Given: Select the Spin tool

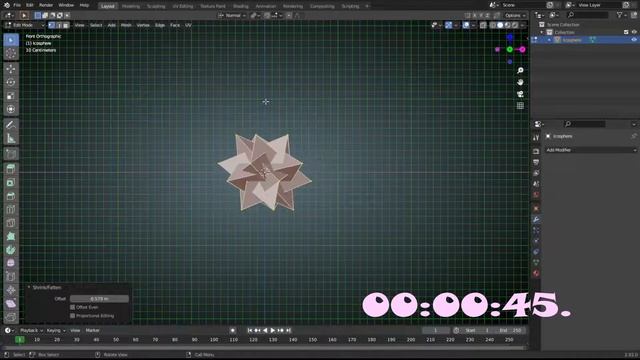Looking at the screenshot, I should [x=11, y=250].
